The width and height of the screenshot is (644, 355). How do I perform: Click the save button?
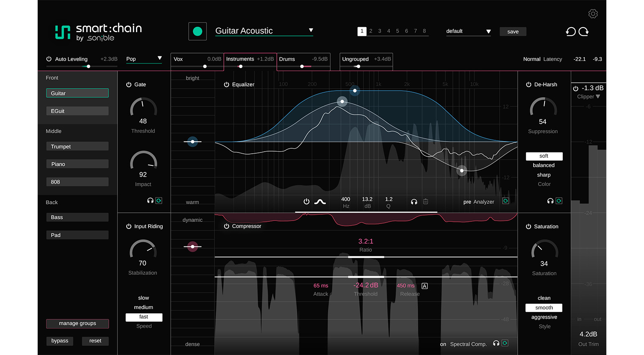coord(513,32)
